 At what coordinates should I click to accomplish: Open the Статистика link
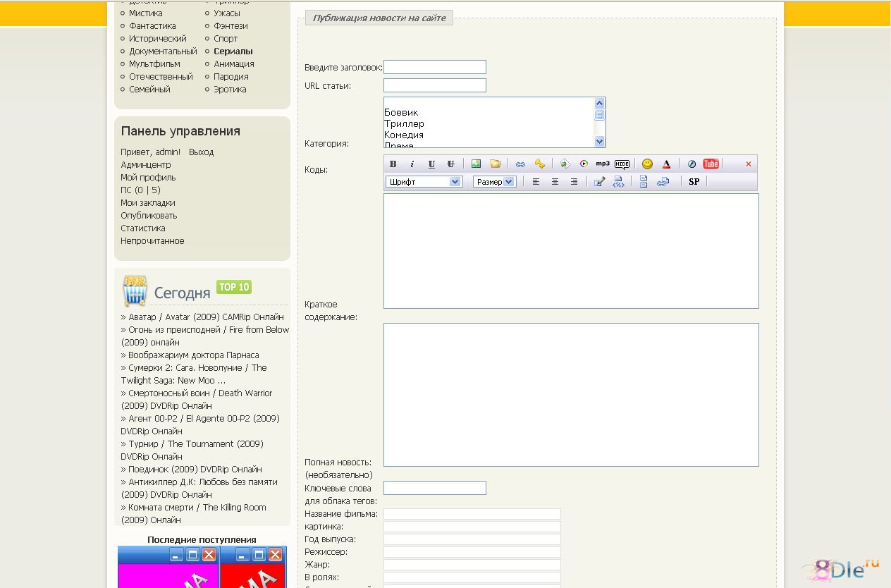pyautogui.click(x=143, y=228)
